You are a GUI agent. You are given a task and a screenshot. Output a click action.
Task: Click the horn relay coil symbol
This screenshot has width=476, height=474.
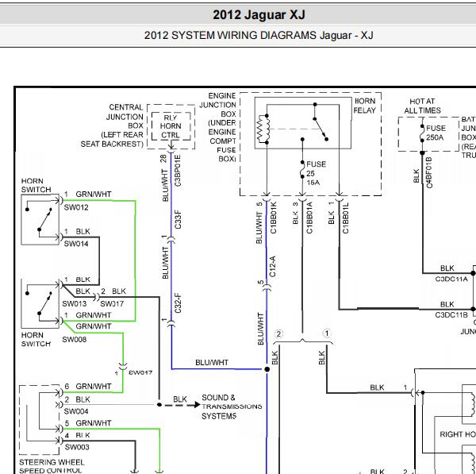pos(263,129)
